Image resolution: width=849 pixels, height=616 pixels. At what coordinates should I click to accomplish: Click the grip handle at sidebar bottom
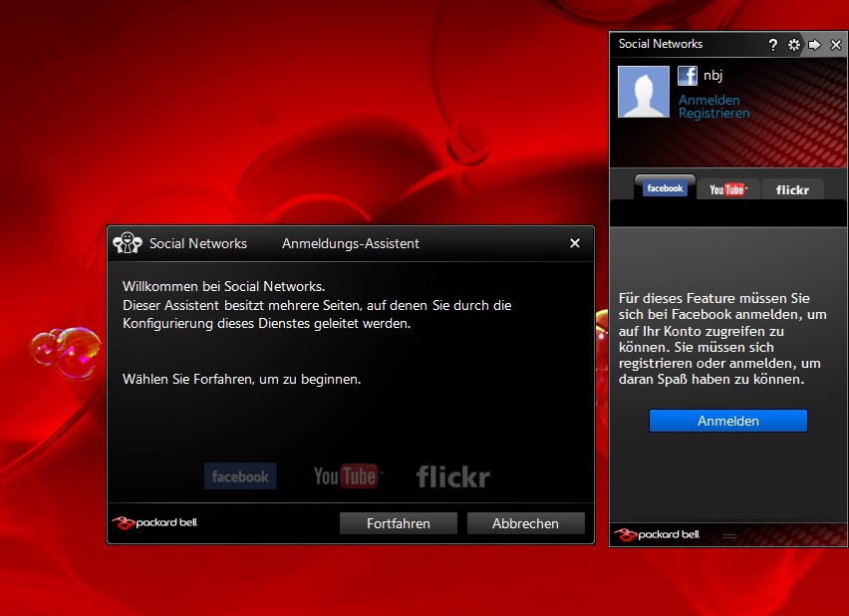(728, 536)
